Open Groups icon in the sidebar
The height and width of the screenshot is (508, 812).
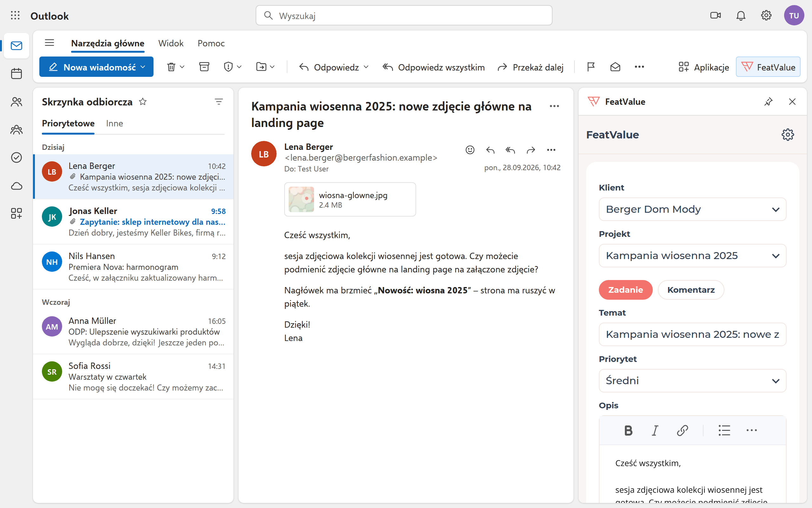tap(16, 130)
